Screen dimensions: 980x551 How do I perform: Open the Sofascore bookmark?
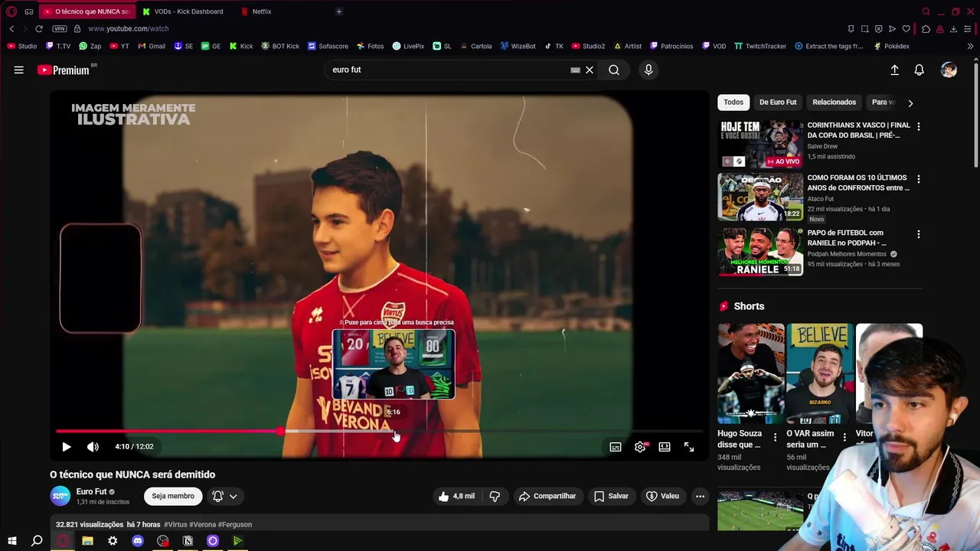pyautogui.click(x=328, y=46)
